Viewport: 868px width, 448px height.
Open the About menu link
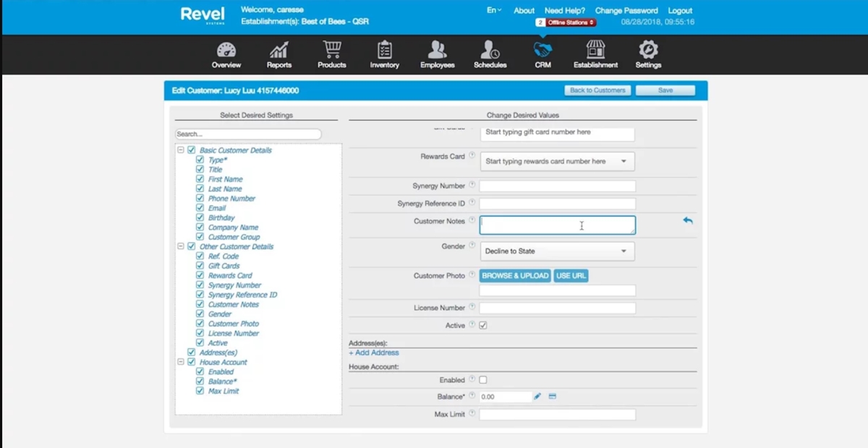click(524, 11)
